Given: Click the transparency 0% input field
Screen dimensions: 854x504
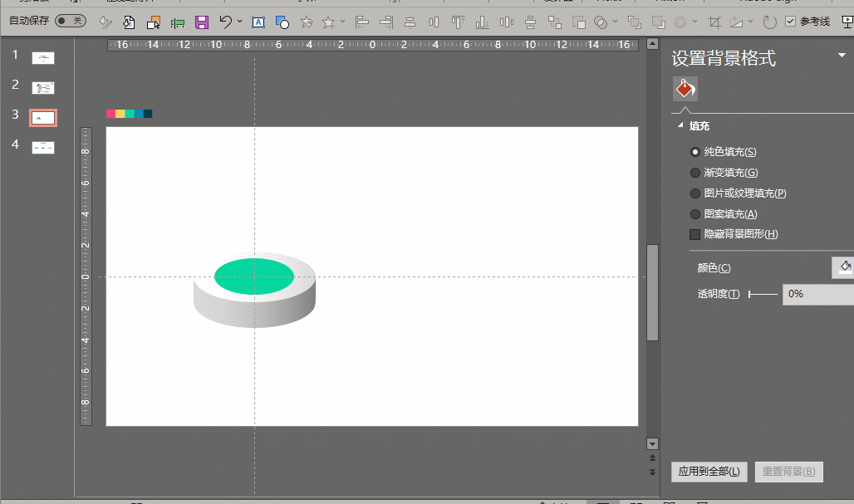Looking at the screenshot, I should 818,294.
